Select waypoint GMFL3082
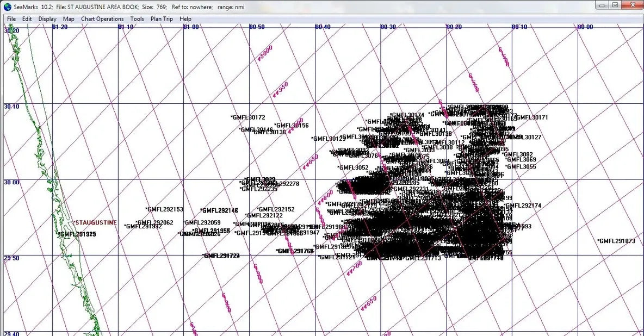The width and height of the screenshot is (644, 336). (517, 154)
